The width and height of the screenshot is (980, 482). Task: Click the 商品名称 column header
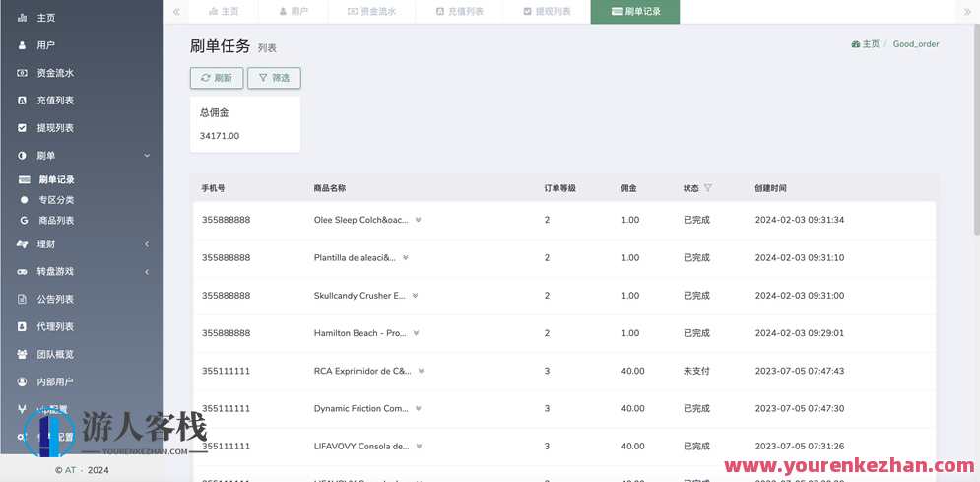(x=330, y=188)
